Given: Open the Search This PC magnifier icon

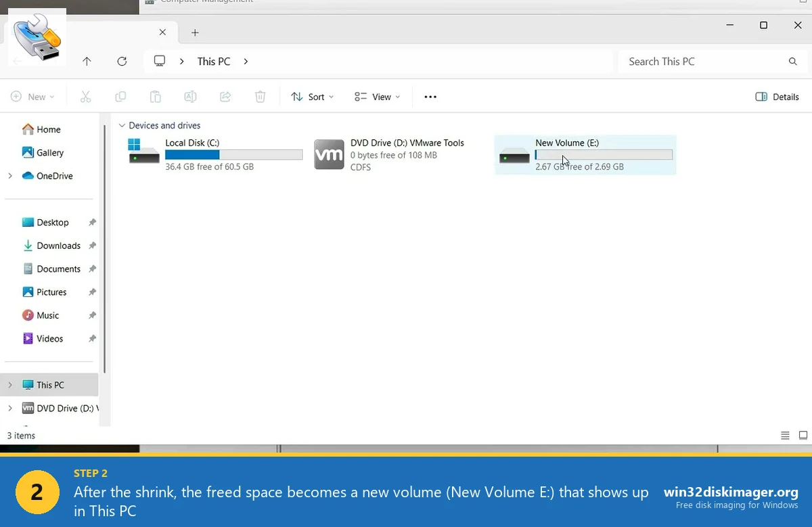Looking at the screenshot, I should point(792,61).
